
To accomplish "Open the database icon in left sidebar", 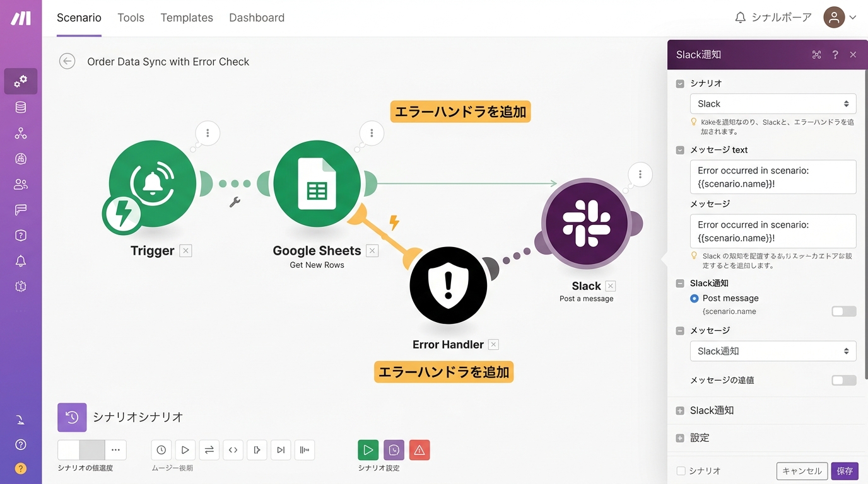I will click(x=21, y=107).
